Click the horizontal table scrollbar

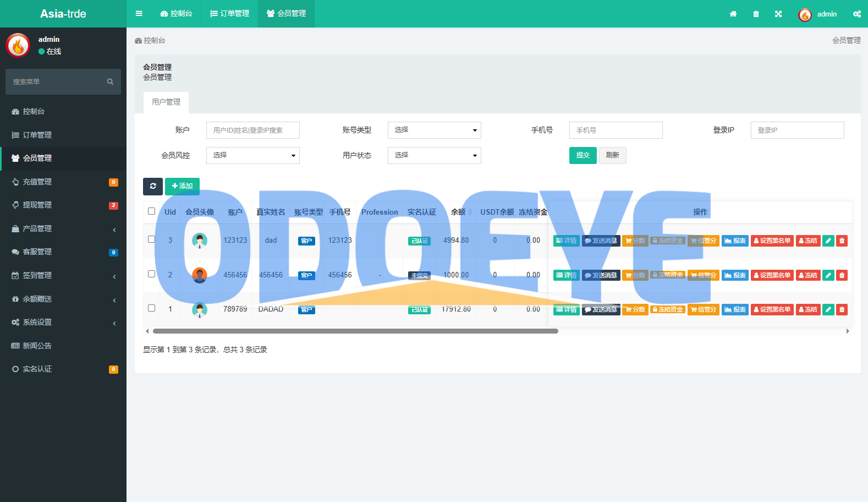click(355, 331)
